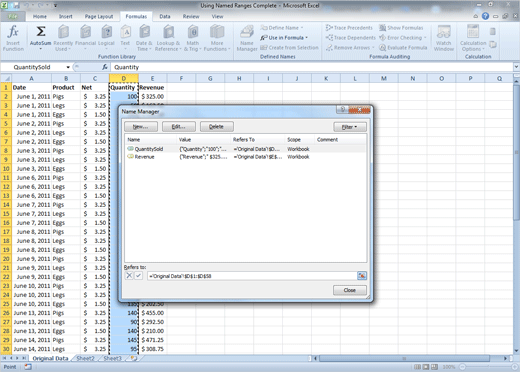This screenshot has width=520, height=372.
Task: Switch to the Review tab
Action: point(191,16)
